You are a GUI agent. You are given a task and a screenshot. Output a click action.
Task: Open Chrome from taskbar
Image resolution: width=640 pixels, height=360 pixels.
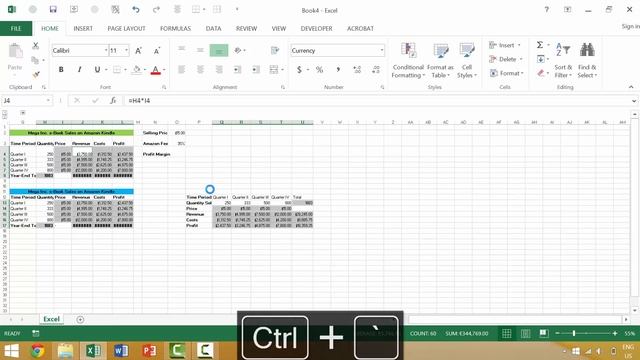(x=38, y=351)
